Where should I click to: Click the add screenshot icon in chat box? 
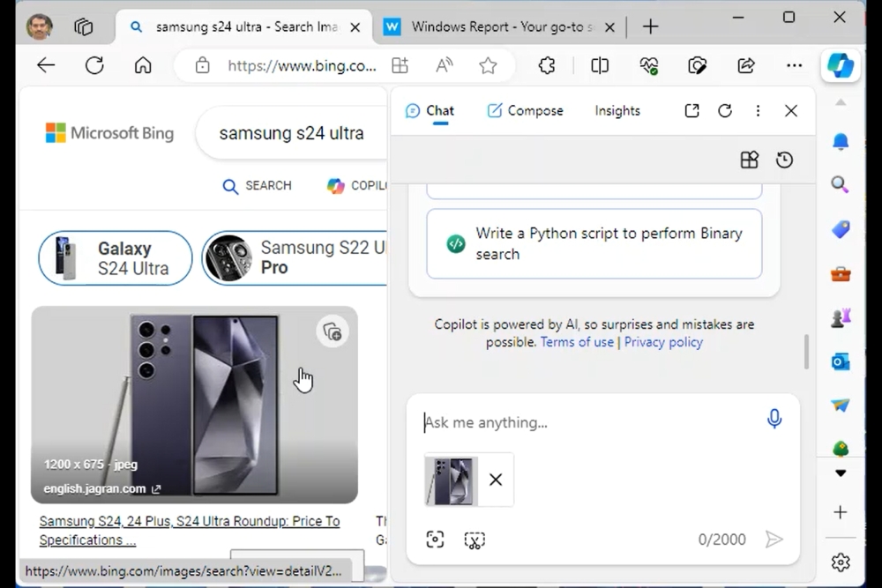coord(475,540)
